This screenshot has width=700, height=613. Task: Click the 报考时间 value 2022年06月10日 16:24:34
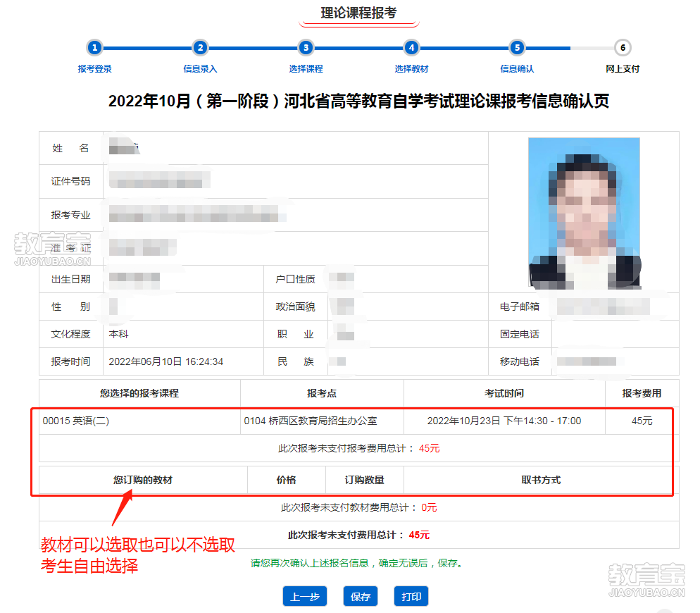pyautogui.click(x=166, y=361)
